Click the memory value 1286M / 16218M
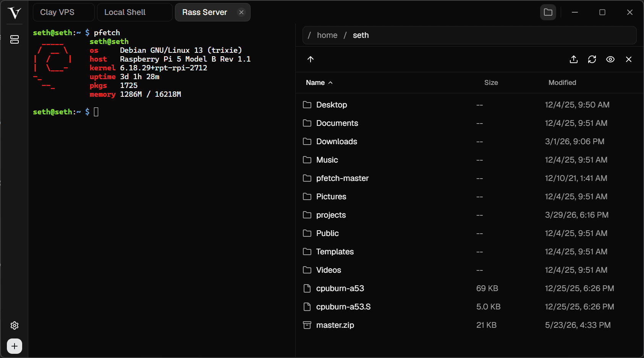Viewport: 644px width, 358px height. (150, 94)
